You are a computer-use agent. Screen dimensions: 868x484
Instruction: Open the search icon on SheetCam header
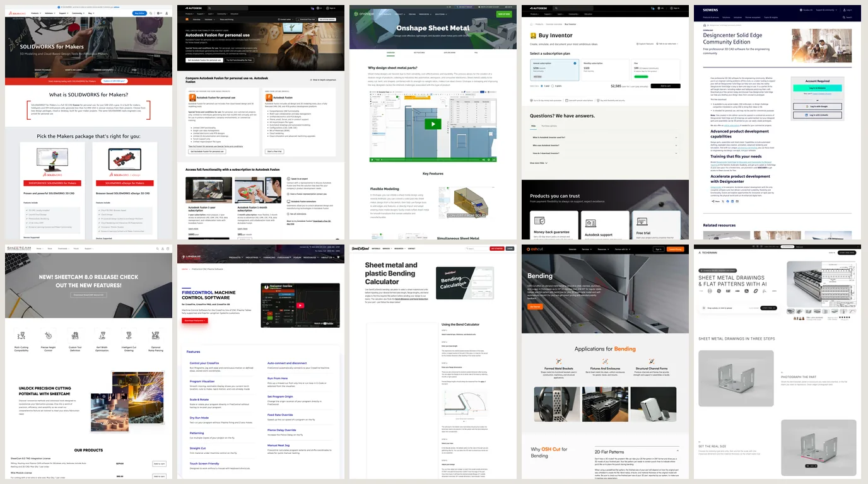(158, 248)
